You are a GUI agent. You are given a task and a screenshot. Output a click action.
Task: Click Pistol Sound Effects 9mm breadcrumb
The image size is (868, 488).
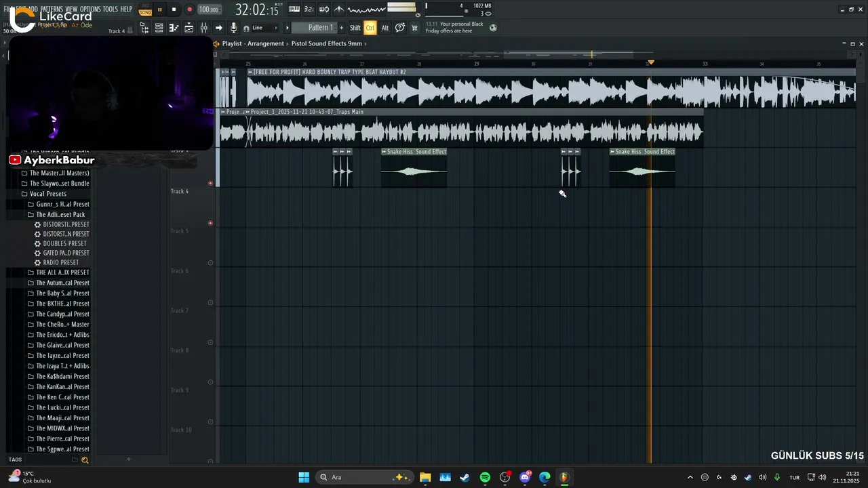click(327, 43)
